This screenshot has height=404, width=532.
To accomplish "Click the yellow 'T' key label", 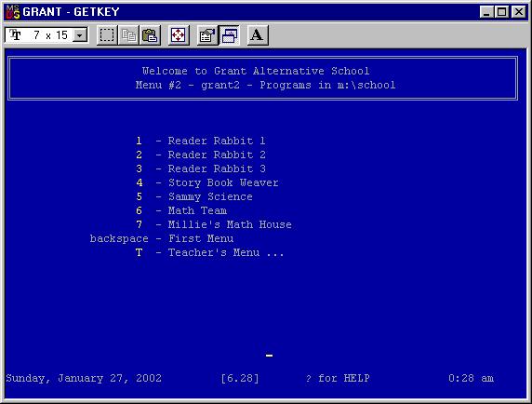I will 139,252.
